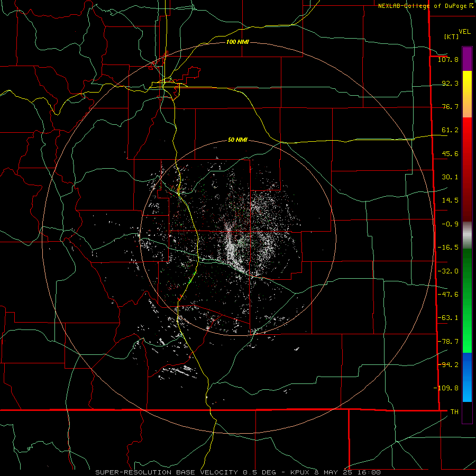476x476 pixels.
Task: Select the 107.8 scale value
Action: [x=448, y=59]
